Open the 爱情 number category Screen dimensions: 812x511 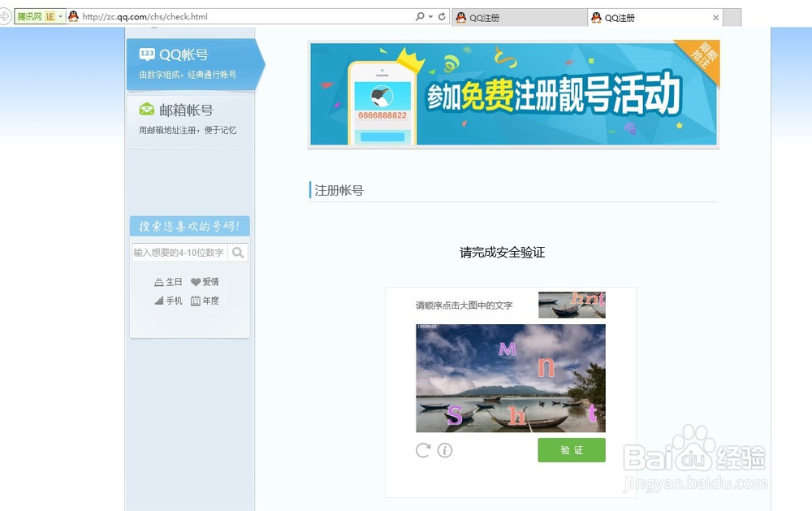click(x=205, y=282)
